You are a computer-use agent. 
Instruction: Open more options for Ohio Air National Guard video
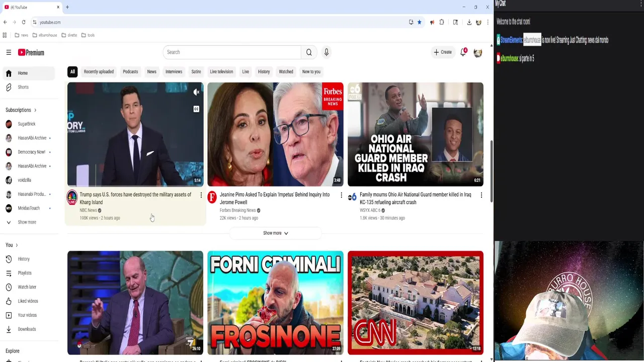click(x=481, y=195)
